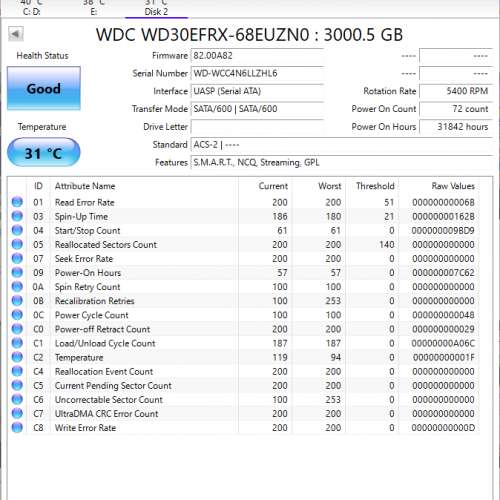Click status orb for Start/Stop Count
This screenshot has height=500, width=500.
tap(17, 230)
